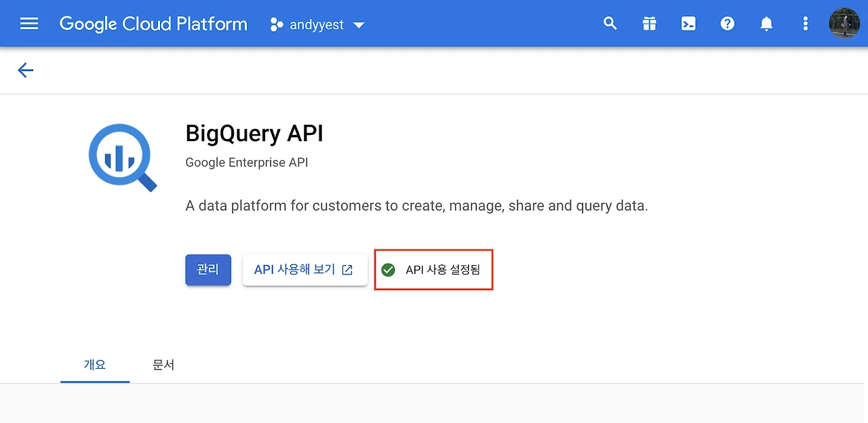This screenshot has height=423, width=868.
Task: Click the gift free trial icon
Action: tap(650, 24)
